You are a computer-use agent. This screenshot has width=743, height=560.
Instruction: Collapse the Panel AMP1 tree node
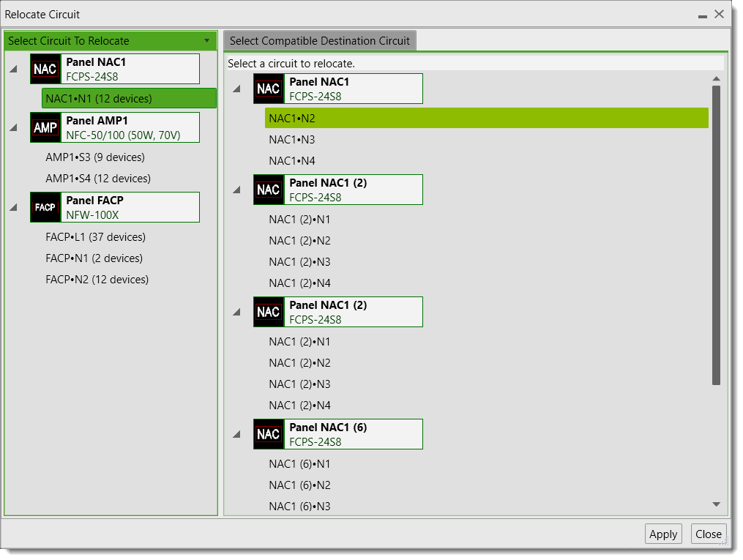14,127
